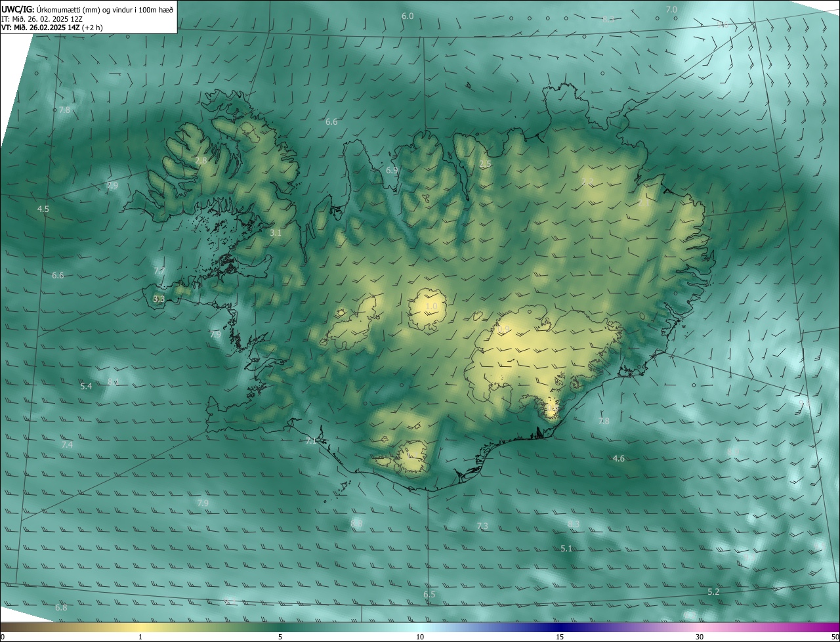Click the '2.8' value over the Westfjords
This screenshot has width=840, height=642.
[x=201, y=160]
